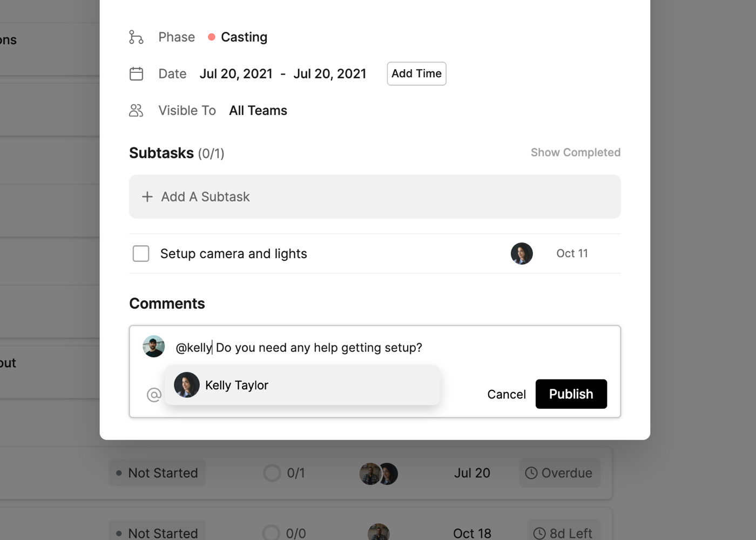Cancel the comment
Screen dimensions: 756x540
point(506,395)
